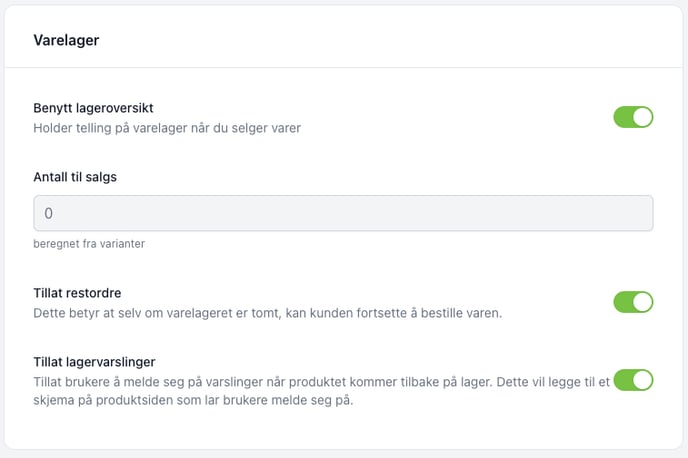This screenshot has height=458, width=688.
Task: Focus the Antall til salgs input field
Action: [x=343, y=213]
